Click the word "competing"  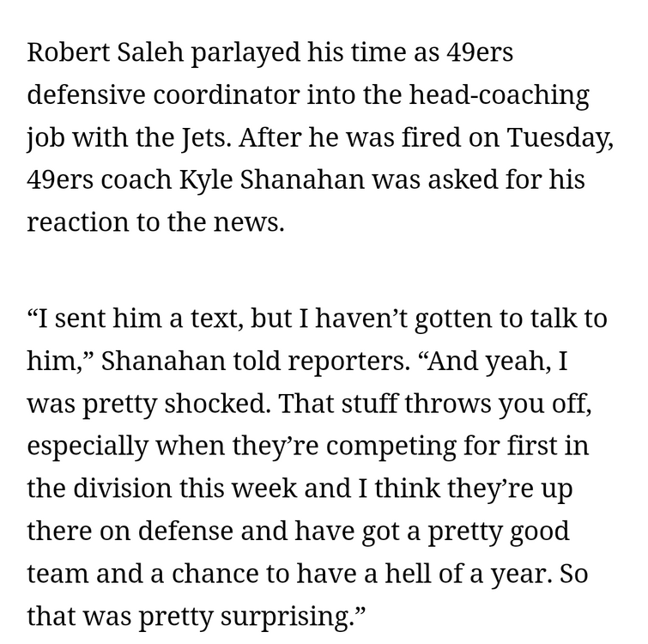pyautogui.click(x=391, y=447)
